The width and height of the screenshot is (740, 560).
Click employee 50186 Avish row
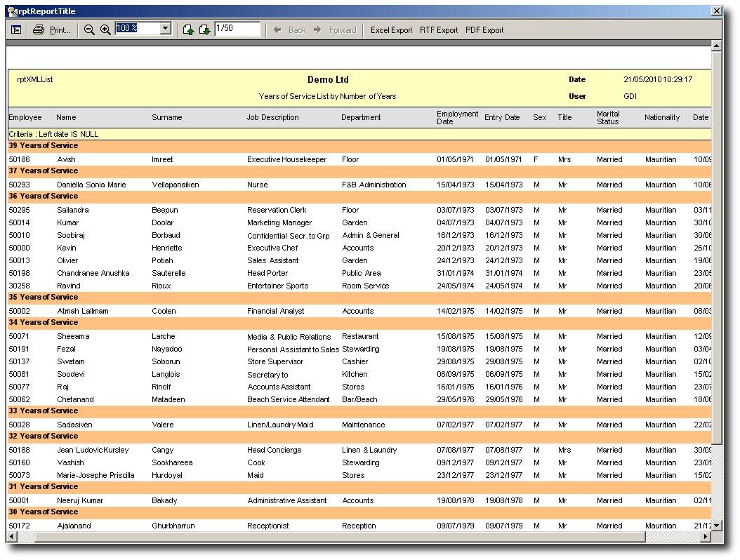[x=67, y=159]
